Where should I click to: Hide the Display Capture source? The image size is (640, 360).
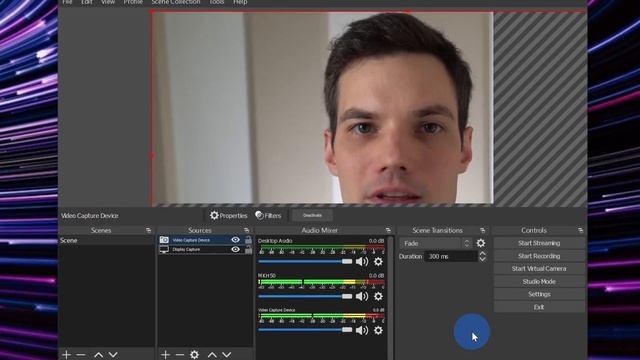coord(236,249)
